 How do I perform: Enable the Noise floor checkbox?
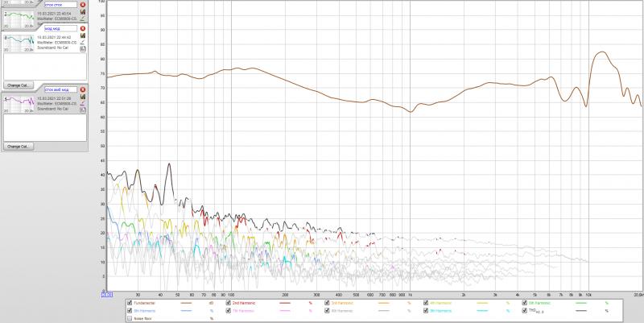[x=130, y=318]
